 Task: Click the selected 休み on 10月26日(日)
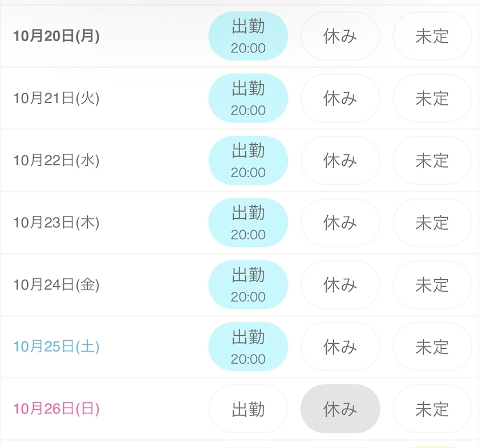pos(340,409)
